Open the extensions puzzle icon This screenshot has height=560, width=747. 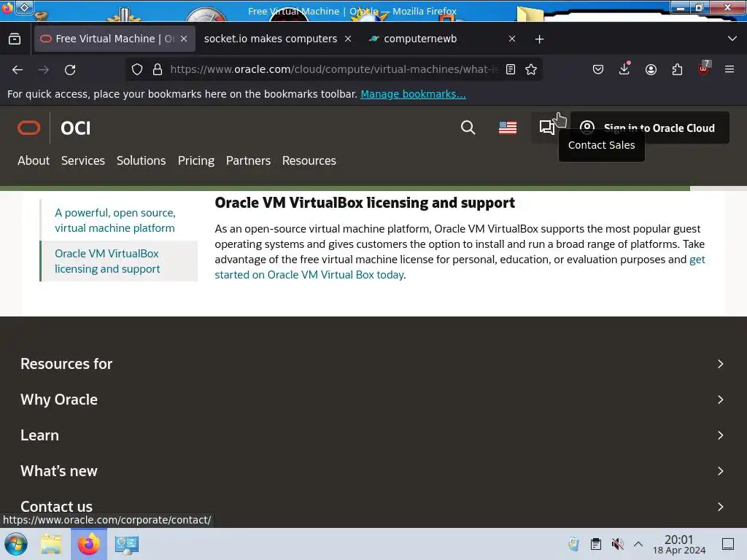click(x=677, y=69)
